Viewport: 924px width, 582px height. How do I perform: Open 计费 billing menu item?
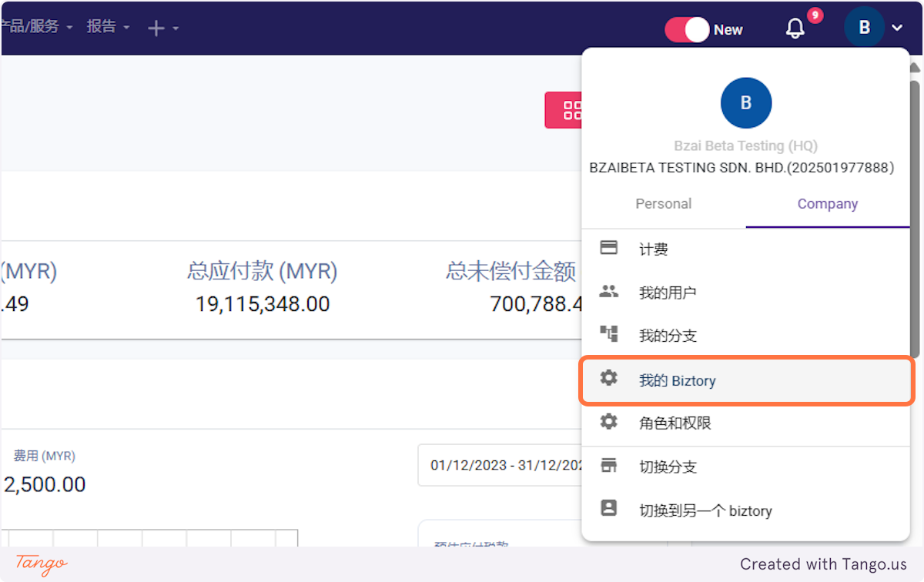pos(745,249)
